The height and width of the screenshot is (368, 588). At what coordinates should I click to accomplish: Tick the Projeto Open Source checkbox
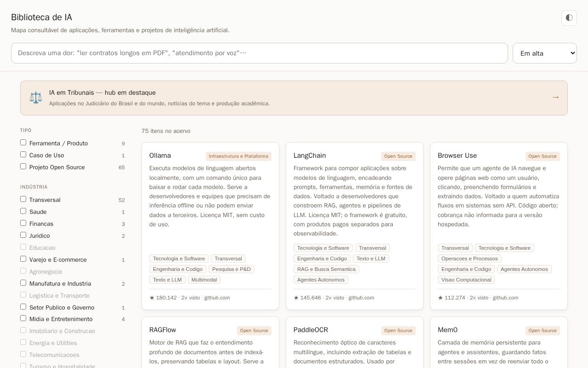coord(23,167)
